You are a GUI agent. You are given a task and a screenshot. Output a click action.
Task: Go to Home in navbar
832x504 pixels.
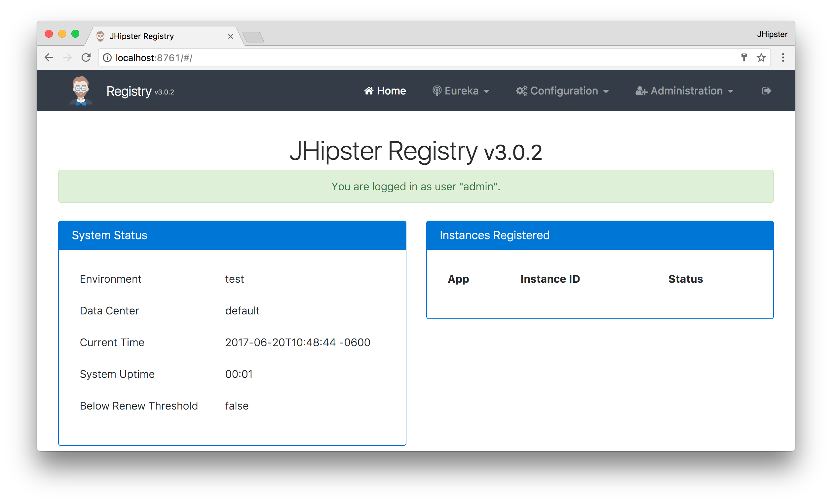pos(385,91)
